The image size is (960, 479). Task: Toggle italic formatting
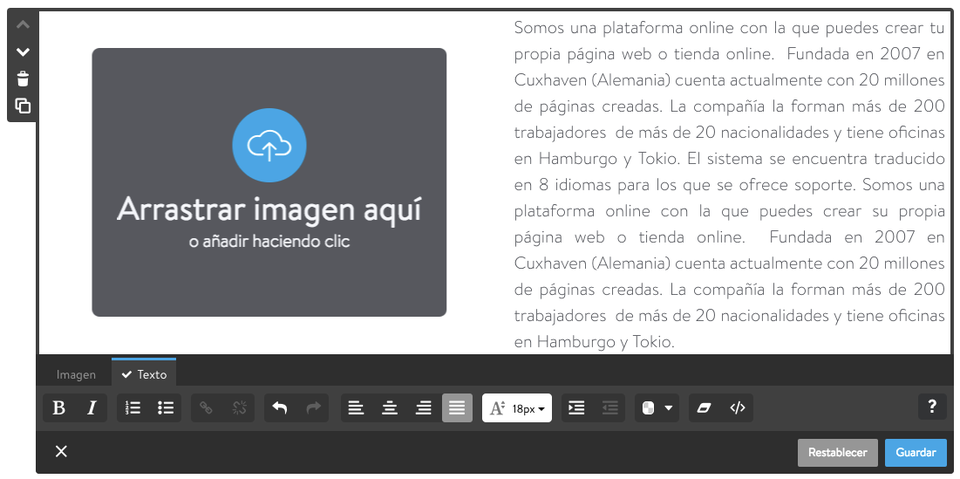pos(91,408)
